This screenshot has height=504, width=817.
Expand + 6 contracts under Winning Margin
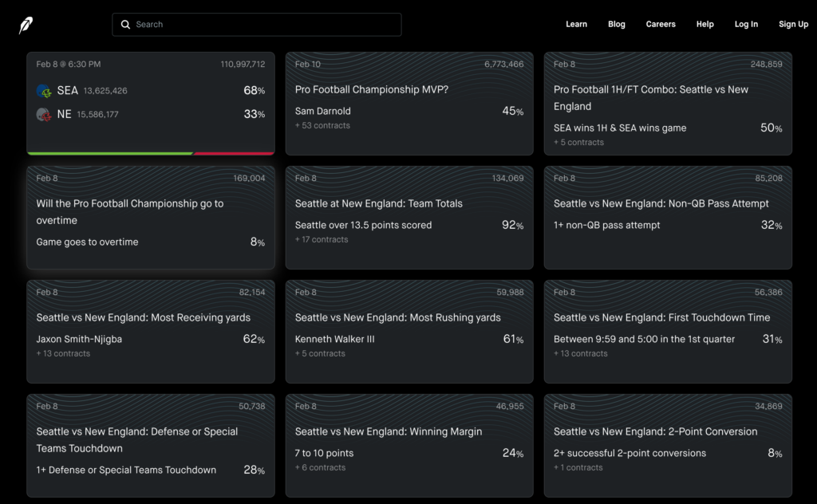pyautogui.click(x=320, y=468)
